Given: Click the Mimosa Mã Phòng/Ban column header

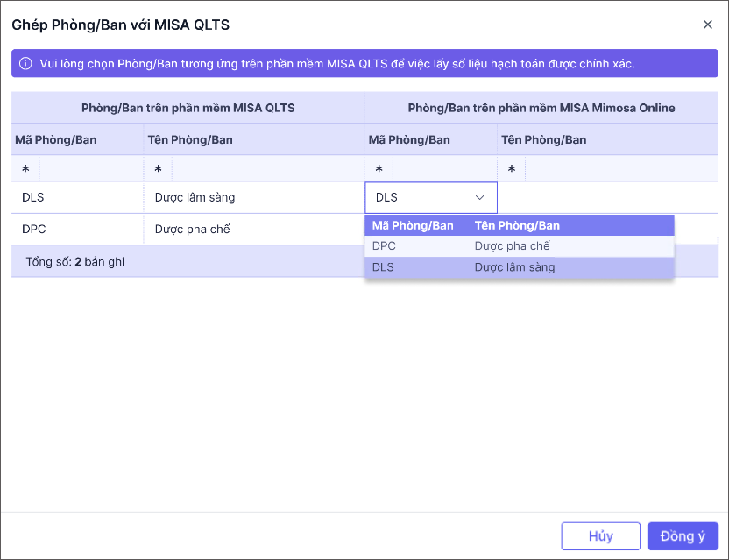Looking at the screenshot, I should click(431, 139).
